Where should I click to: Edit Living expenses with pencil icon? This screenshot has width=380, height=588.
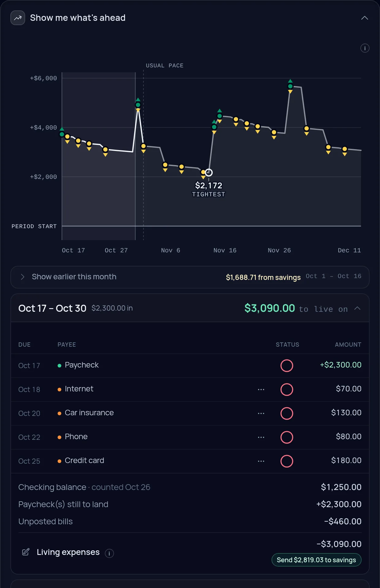26,552
